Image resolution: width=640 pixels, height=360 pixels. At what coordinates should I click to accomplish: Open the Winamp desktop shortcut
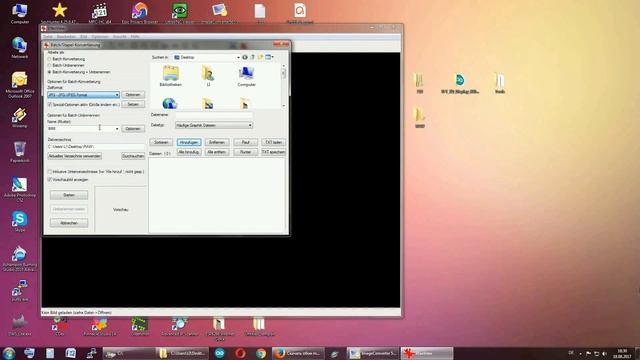click(x=19, y=118)
